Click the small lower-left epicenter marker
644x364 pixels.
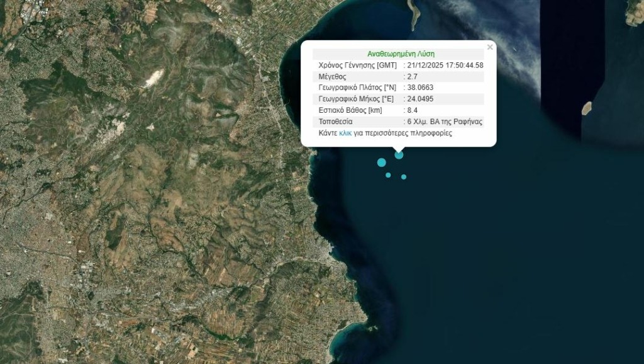pyautogui.click(x=388, y=175)
